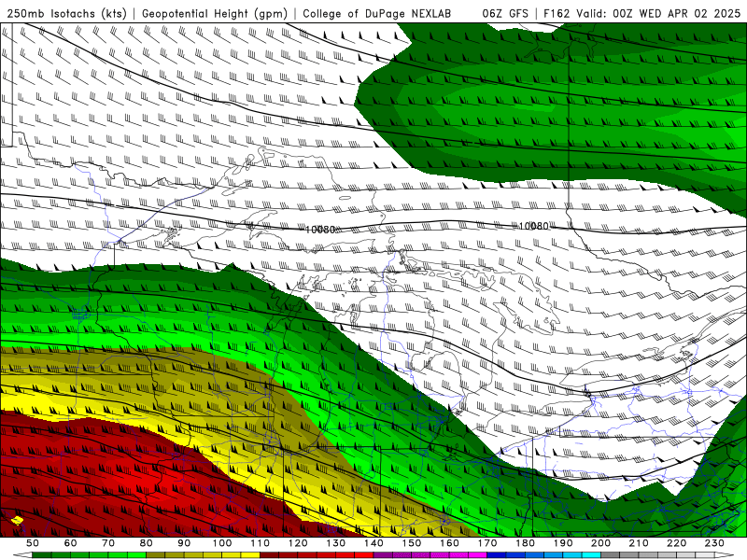Select the 170 value on the legend

pyautogui.click(x=487, y=543)
